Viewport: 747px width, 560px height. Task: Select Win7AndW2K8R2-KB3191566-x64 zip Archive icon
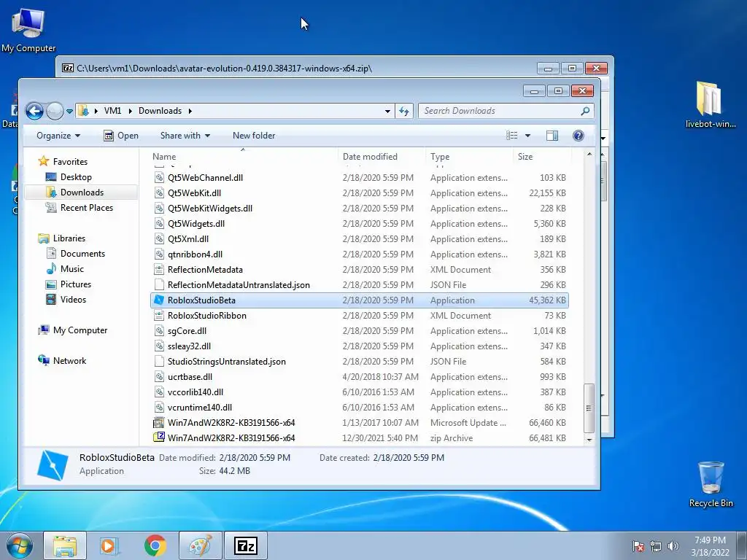coord(158,437)
